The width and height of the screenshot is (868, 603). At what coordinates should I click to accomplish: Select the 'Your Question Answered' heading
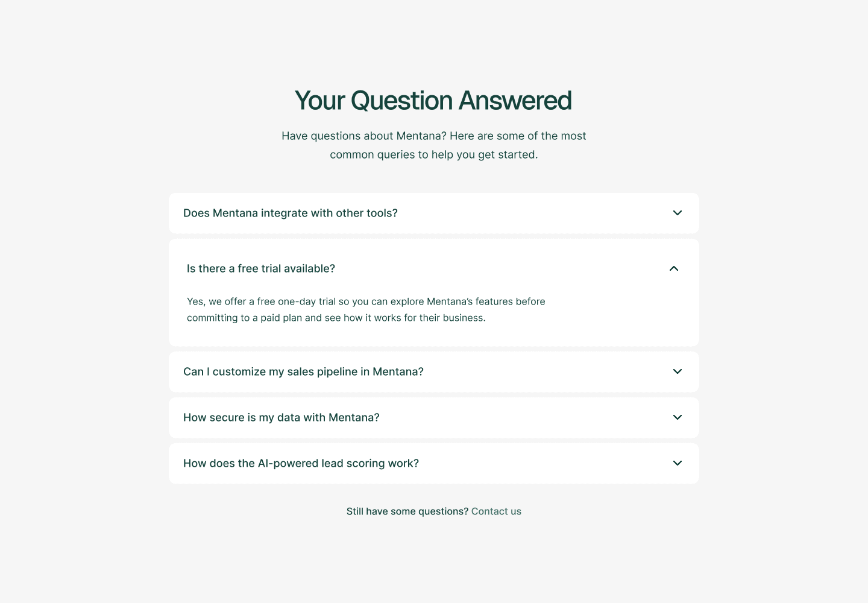point(433,100)
